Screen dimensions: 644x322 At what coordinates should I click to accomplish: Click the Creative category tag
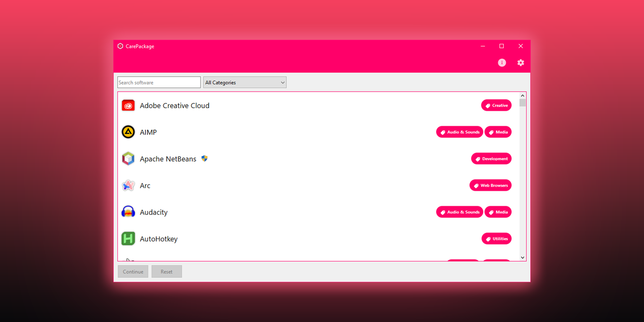click(x=496, y=105)
